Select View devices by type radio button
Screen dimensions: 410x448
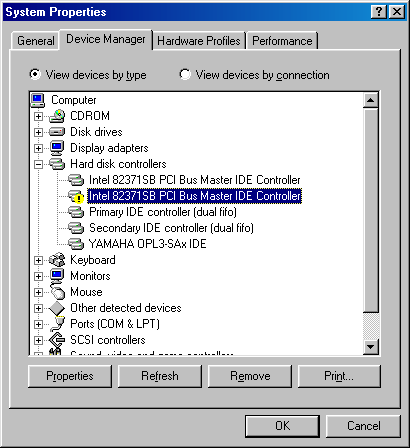click(x=35, y=74)
